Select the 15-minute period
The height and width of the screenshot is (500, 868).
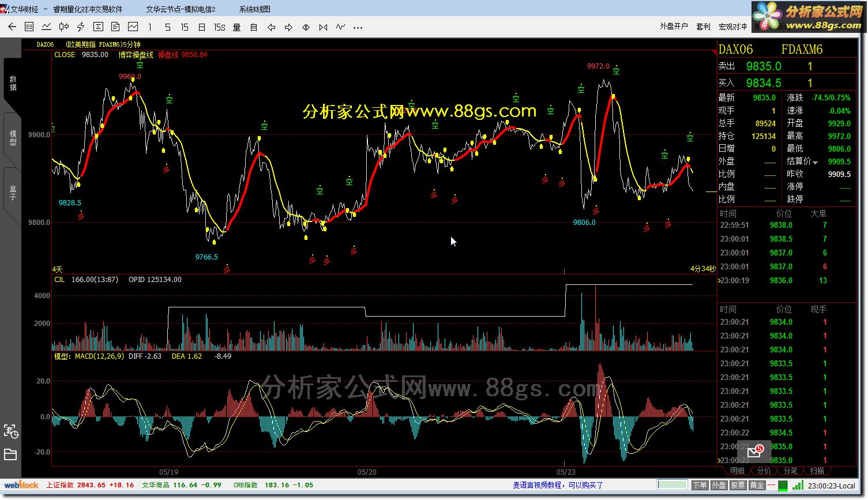pyautogui.click(x=185, y=27)
